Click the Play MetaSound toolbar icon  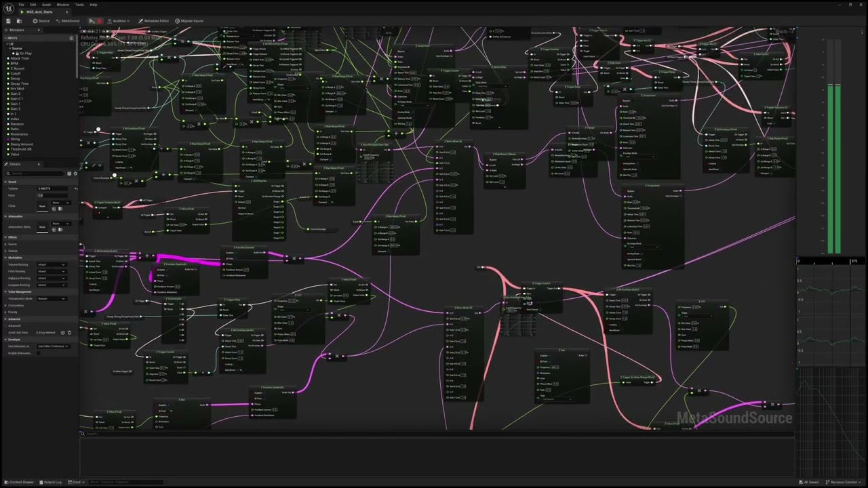[92, 21]
